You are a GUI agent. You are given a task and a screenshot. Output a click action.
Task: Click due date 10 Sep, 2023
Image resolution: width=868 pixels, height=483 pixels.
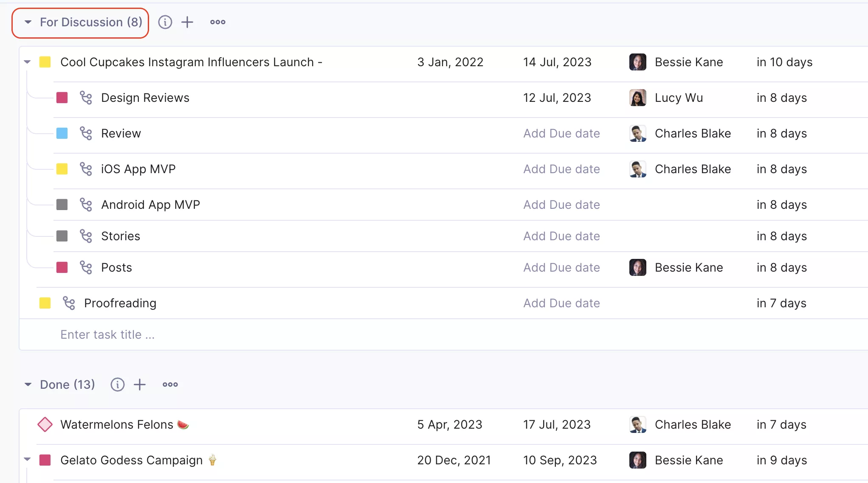click(x=560, y=460)
